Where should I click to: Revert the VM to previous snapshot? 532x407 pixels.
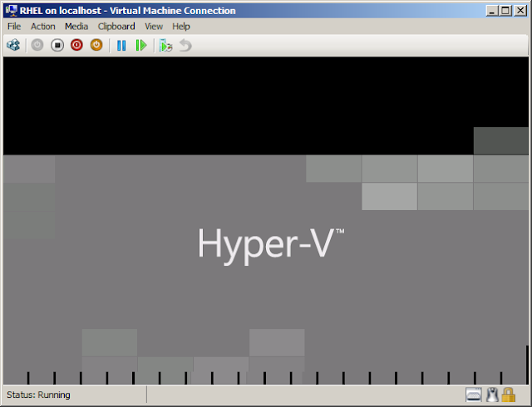point(185,45)
